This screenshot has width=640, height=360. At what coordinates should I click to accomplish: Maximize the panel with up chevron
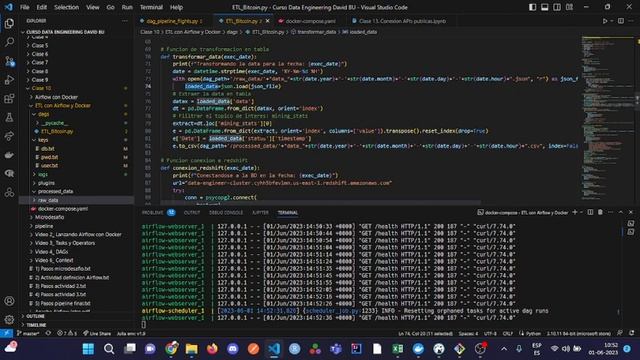click(x=620, y=212)
